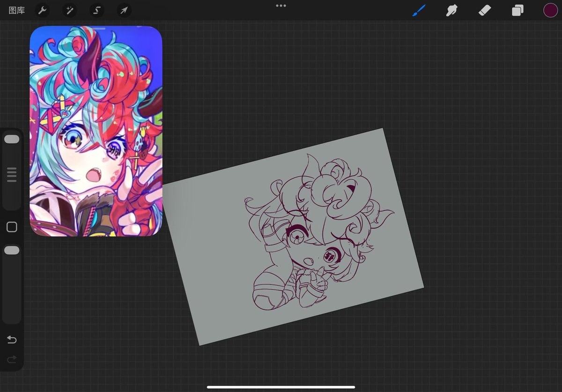Open the active color picker circle
This screenshot has height=392, width=562.
click(550, 10)
